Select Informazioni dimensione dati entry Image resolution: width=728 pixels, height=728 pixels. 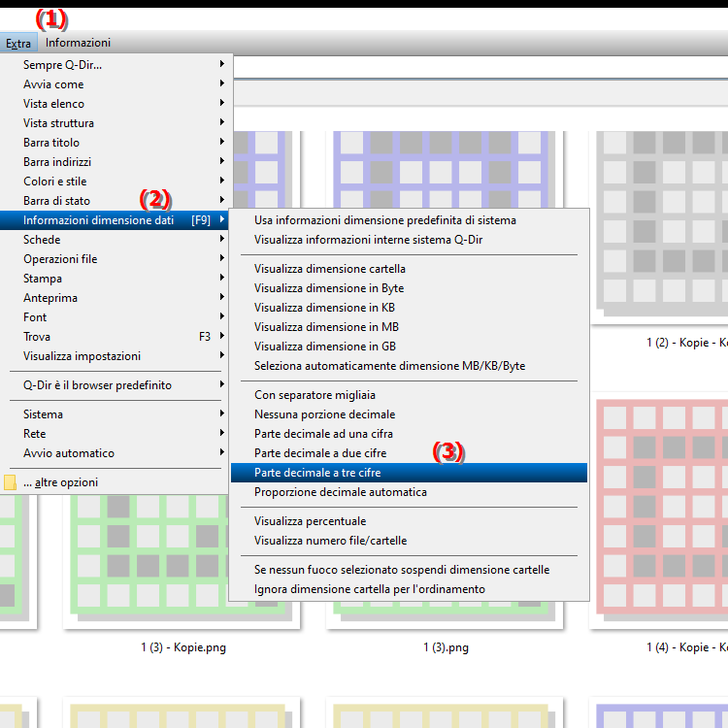(x=115, y=220)
